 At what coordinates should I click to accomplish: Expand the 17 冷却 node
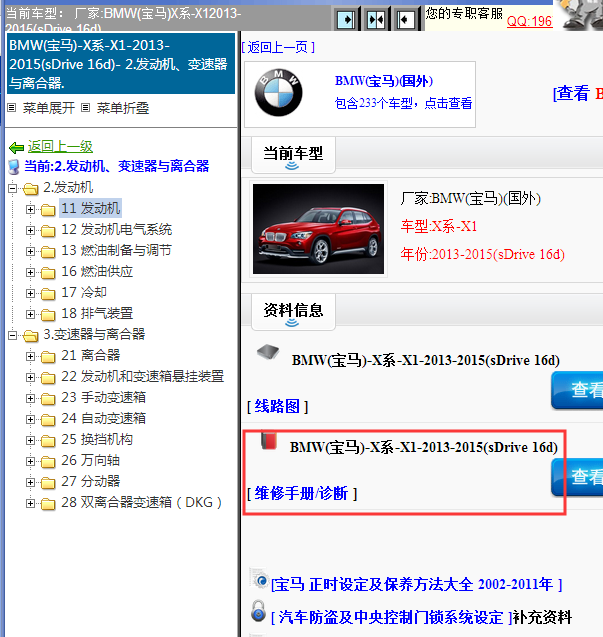(x=30, y=293)
